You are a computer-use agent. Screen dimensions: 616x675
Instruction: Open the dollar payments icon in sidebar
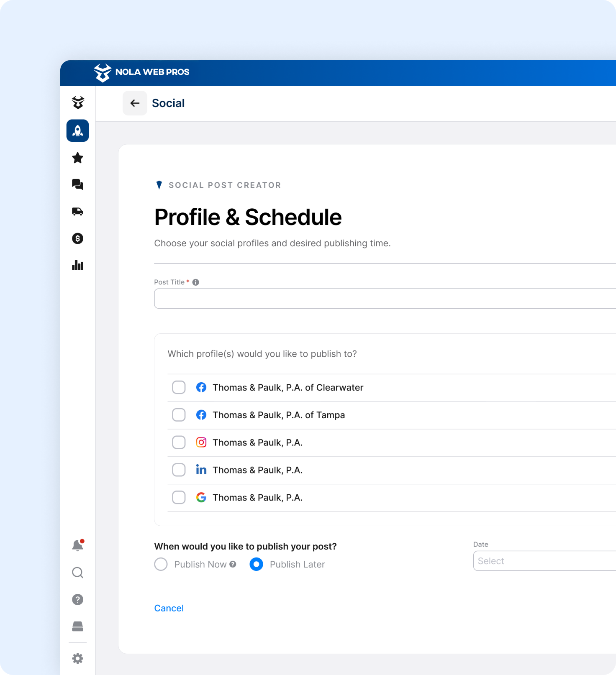point(78,238)
